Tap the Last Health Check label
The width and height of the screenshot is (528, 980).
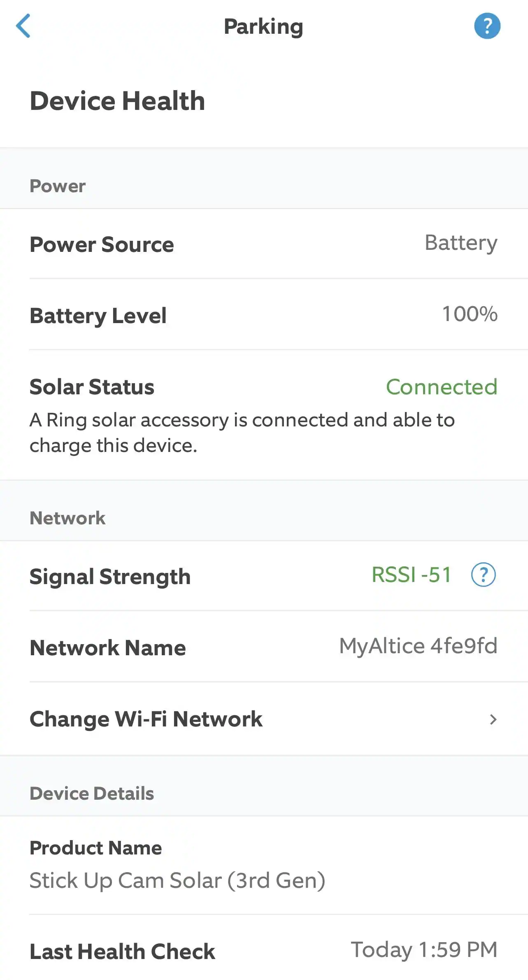point(122,952)
